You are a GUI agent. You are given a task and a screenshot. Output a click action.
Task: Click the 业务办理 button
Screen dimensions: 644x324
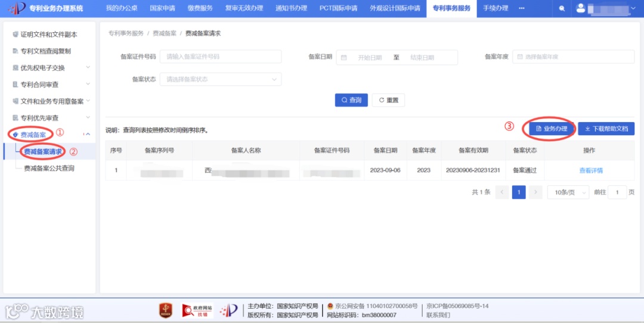point(552,129)
